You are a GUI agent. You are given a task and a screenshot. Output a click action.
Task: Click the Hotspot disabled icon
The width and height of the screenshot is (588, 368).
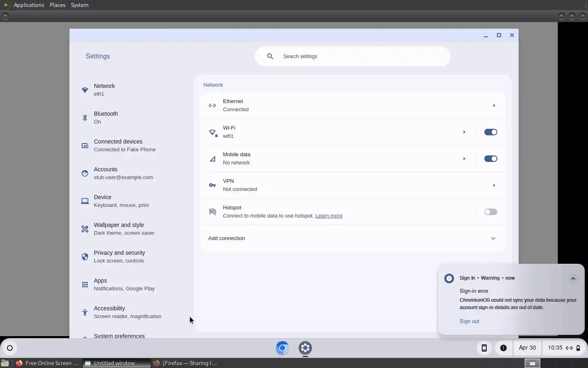(212, 212)
